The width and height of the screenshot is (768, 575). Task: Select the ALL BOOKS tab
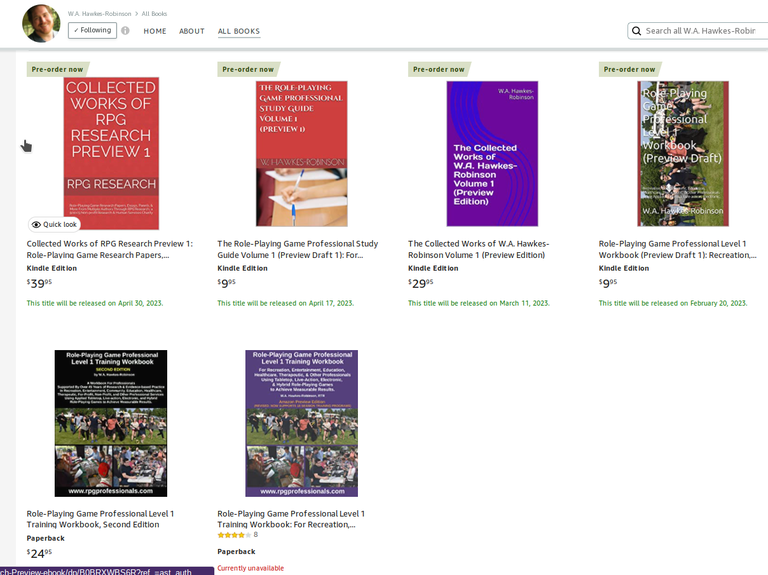239,31
